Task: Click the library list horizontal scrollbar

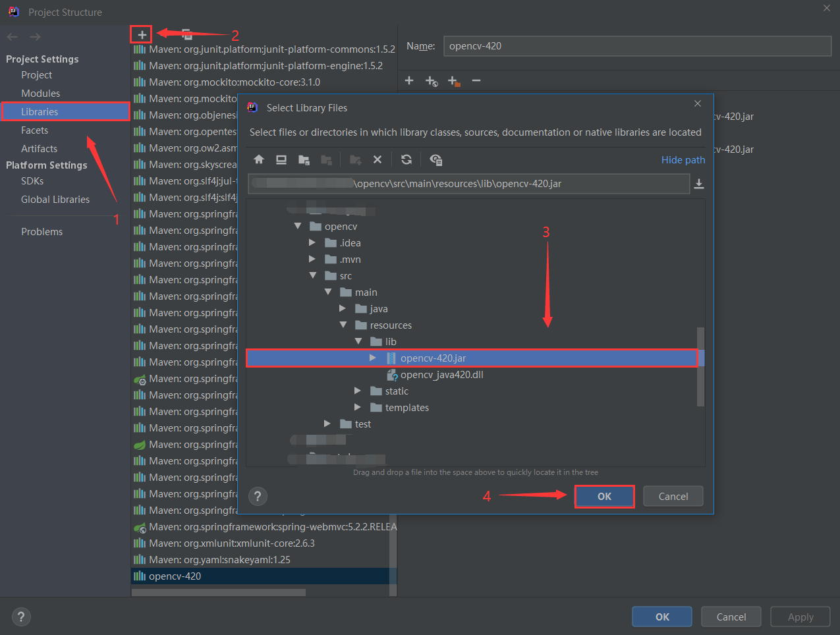Action: 218,593
